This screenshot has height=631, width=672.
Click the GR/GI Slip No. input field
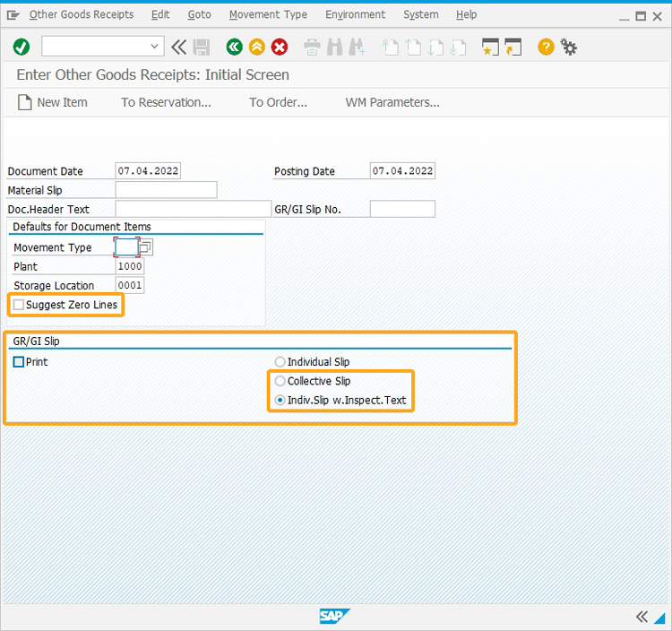point(402,209)
